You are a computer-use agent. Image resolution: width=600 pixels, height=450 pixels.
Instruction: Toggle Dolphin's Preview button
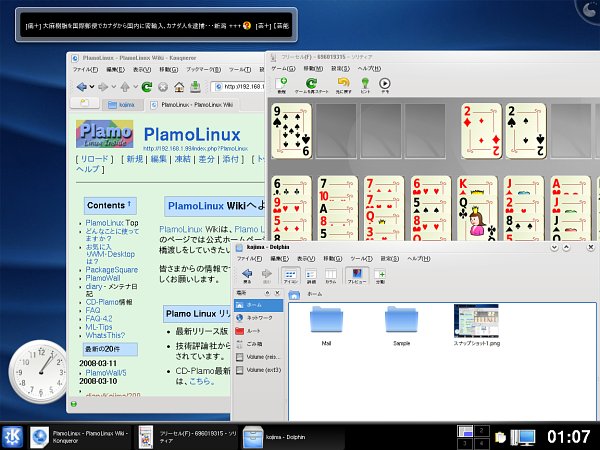tap(357, 276)
